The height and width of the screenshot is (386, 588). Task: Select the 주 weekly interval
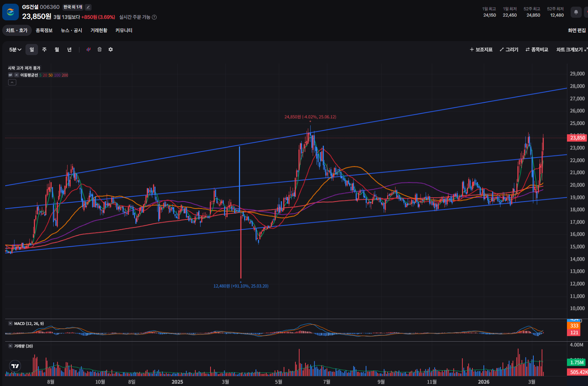[44, 50]
